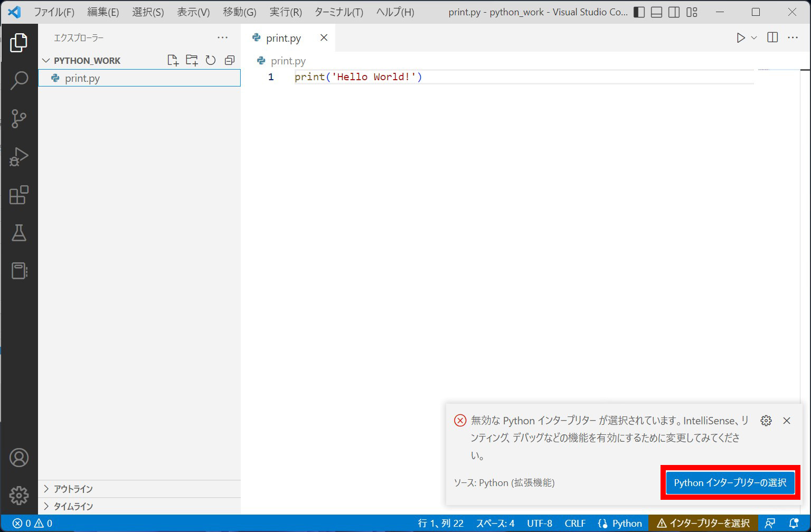
Task: Expand the アウトライン section
Action: tap(73, 489)
